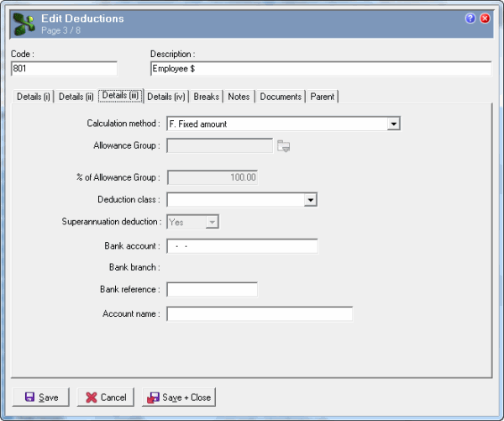The height and width of the screenshot is (421, 504).
Task: Expand the Calculation method dropdown arrow
Action: point(393,124)
